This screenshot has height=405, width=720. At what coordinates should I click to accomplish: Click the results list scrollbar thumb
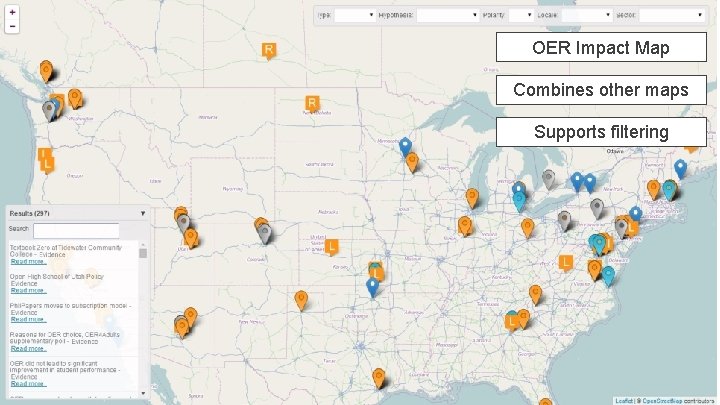click(x=143, y=253)
